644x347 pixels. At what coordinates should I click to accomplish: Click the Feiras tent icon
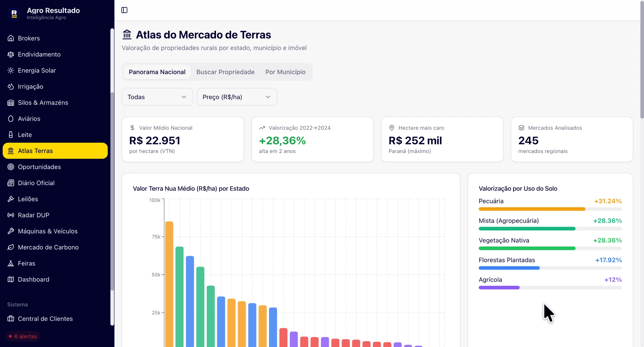(x=11, y=263)
